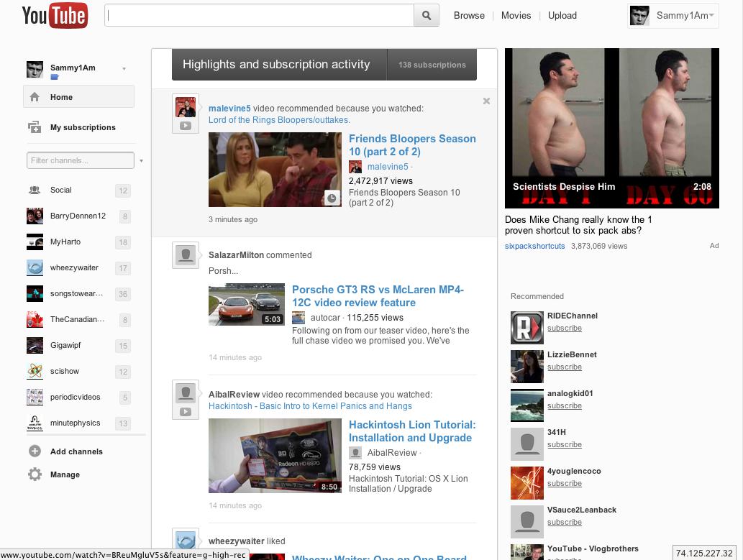
Task: Open Porsche GT3 RS vs McLaren link
Action: [x=378, y=296]
